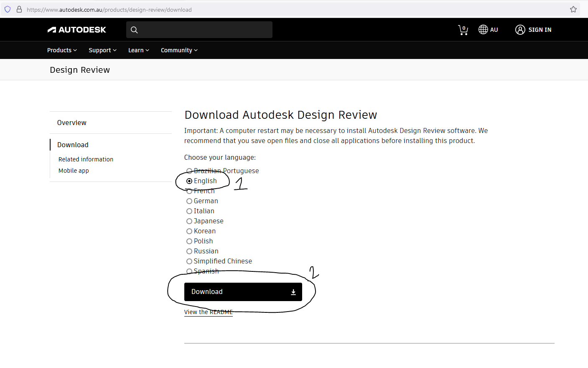Click the browser shield icon
Viewport: 588px width, 368px height.
click(8, 9)
